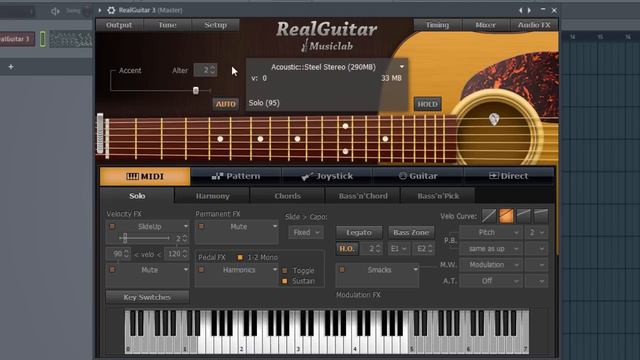The width and height of the screenshot is (640, 360).
Task: Select the Bass'n'Pick sub-tab
Action: [438, 196]
